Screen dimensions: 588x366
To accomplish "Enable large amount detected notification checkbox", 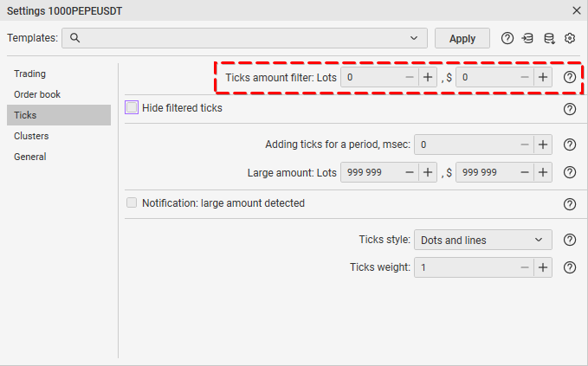I will click(132, 202).
